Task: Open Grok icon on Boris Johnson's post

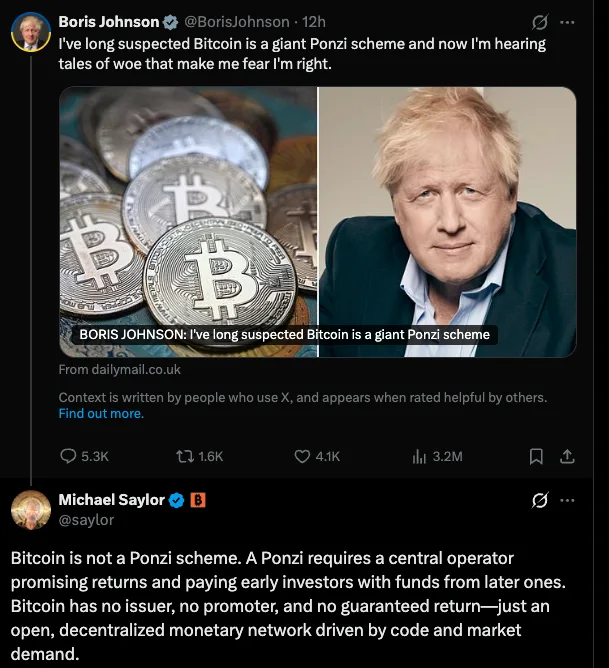Action: pyautogui.click(x=540, y=22)
